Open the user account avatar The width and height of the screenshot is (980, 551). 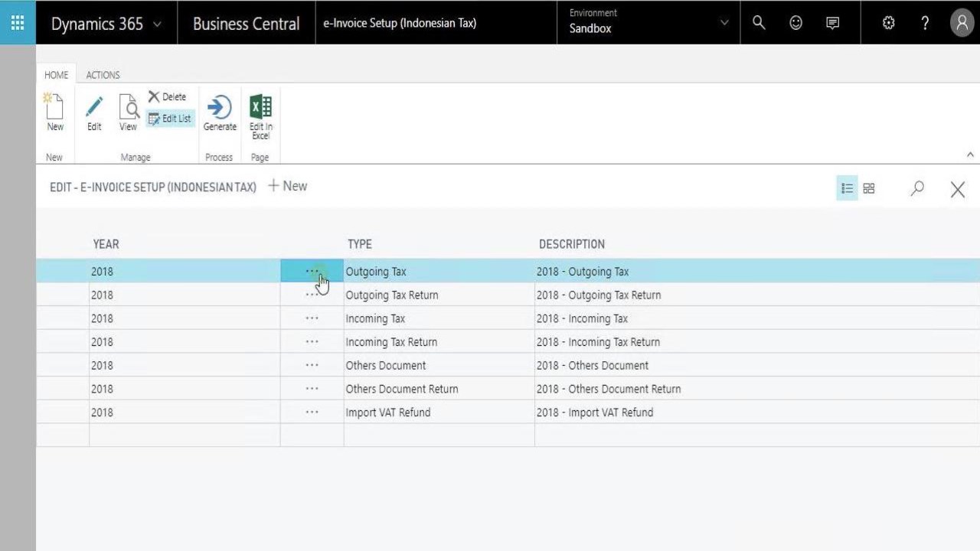[962, 23]
